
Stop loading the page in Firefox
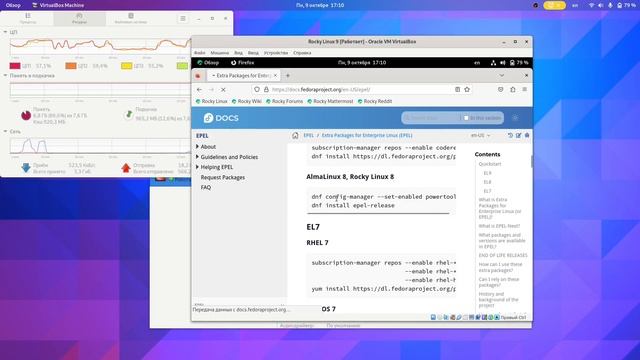223,89
